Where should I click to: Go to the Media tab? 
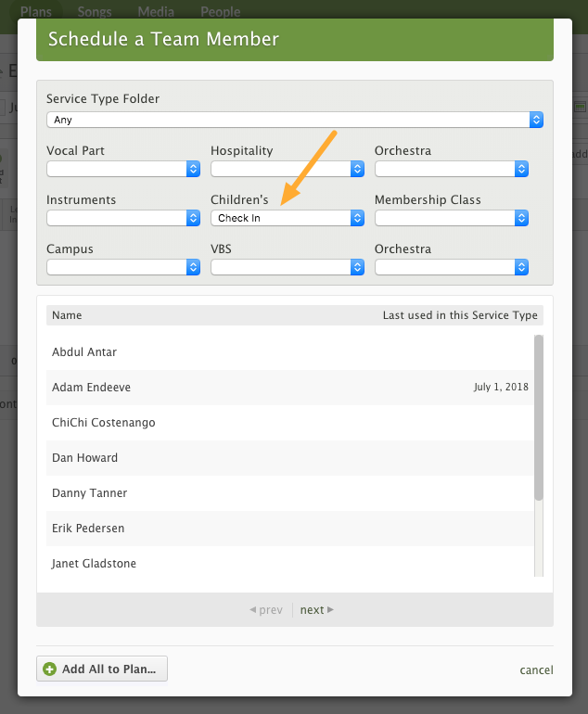click(x=156, y=11)
